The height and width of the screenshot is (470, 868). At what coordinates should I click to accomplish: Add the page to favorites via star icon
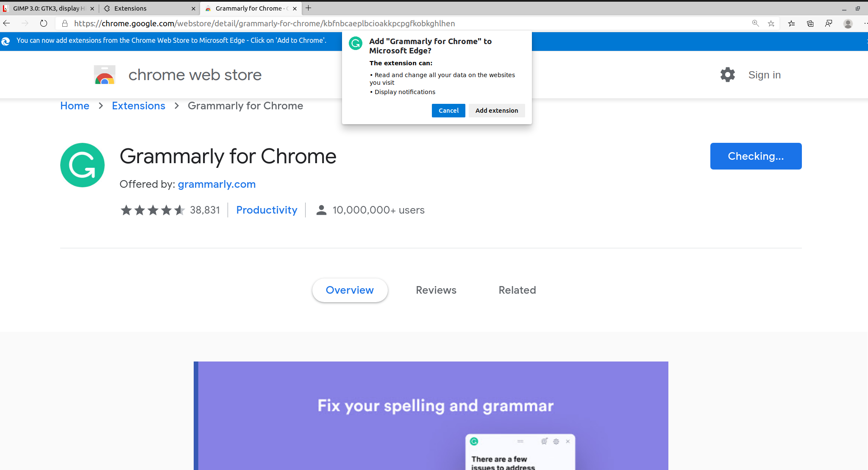pyautogui.click(x=771, y=23)
